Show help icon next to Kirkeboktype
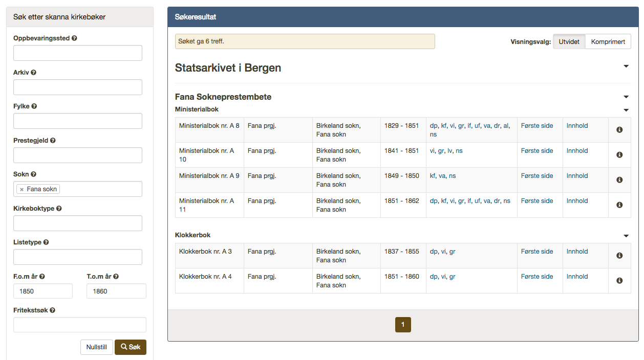The image size is (644, 360). (x=59, y=209)
